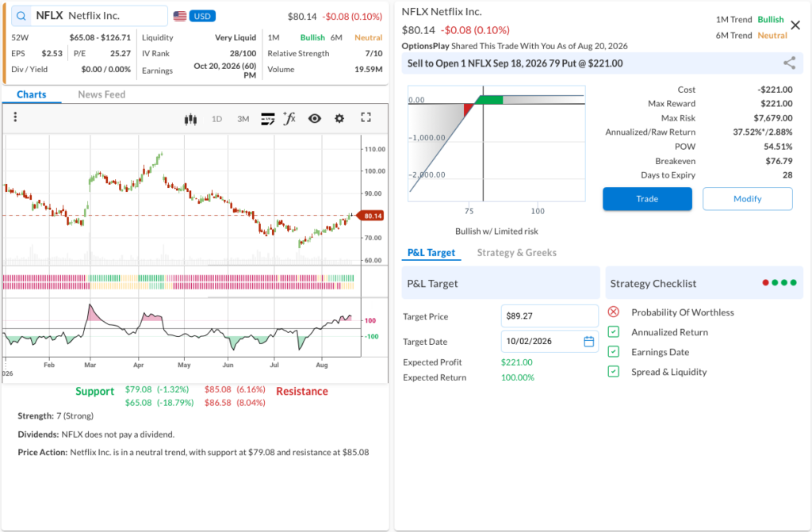812x532 pixels.
Task: Switch to the News Feed tab
Action: [x=101, y=94]
